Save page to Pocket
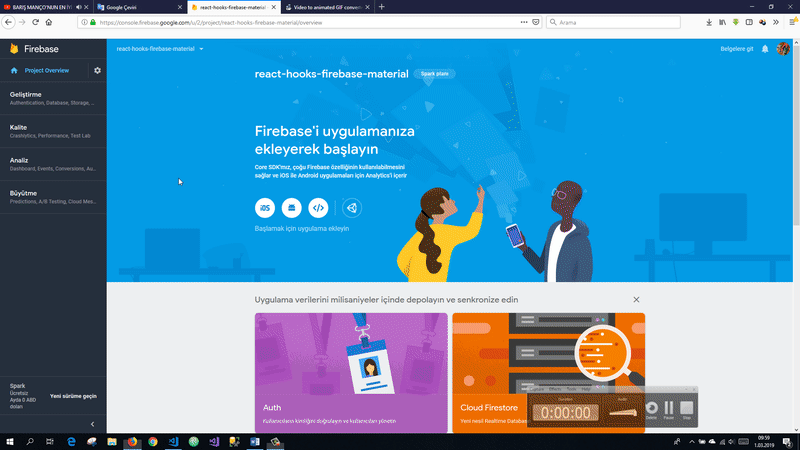The height and width of the screenshot is (450, 800). pyautogui.click(x=536, y=22)
